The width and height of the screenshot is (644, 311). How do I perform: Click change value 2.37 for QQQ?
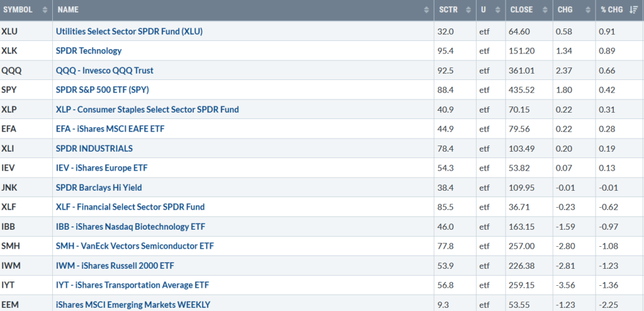click(x=565, y=71)
